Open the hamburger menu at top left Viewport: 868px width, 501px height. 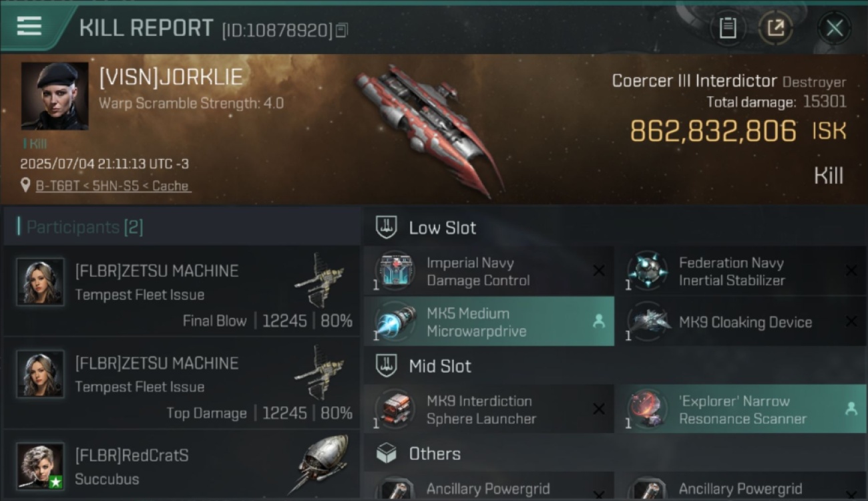29,26
